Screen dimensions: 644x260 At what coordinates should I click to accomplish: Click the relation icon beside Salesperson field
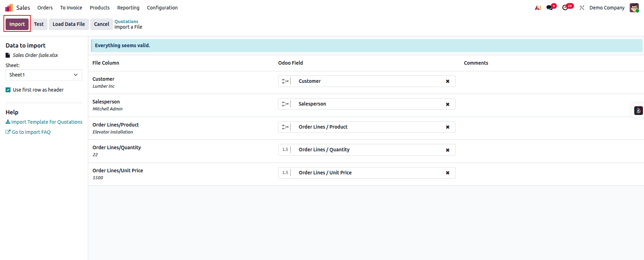coord(285,104)
